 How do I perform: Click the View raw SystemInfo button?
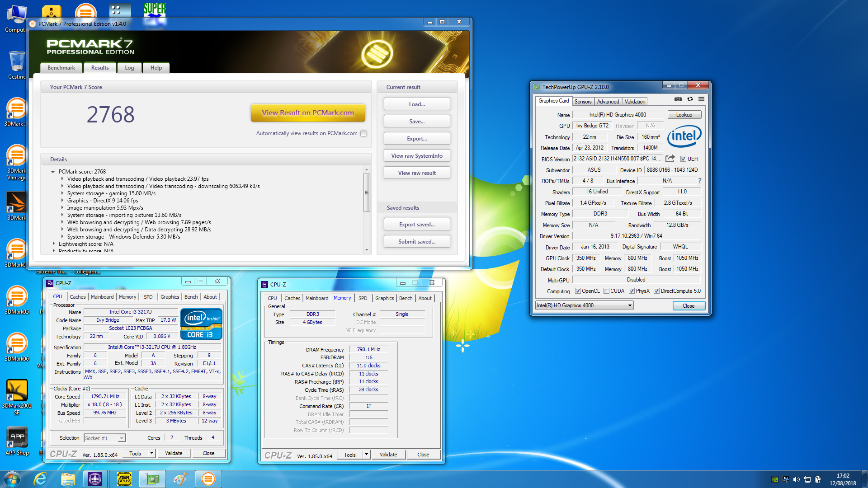click(417, 156)
